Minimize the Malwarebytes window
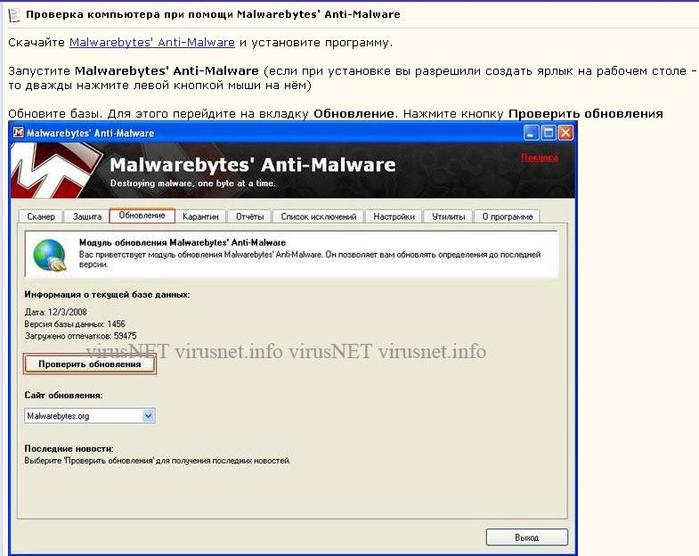The height and width of the screenshot is (556, 699). [x=530, y=133]
